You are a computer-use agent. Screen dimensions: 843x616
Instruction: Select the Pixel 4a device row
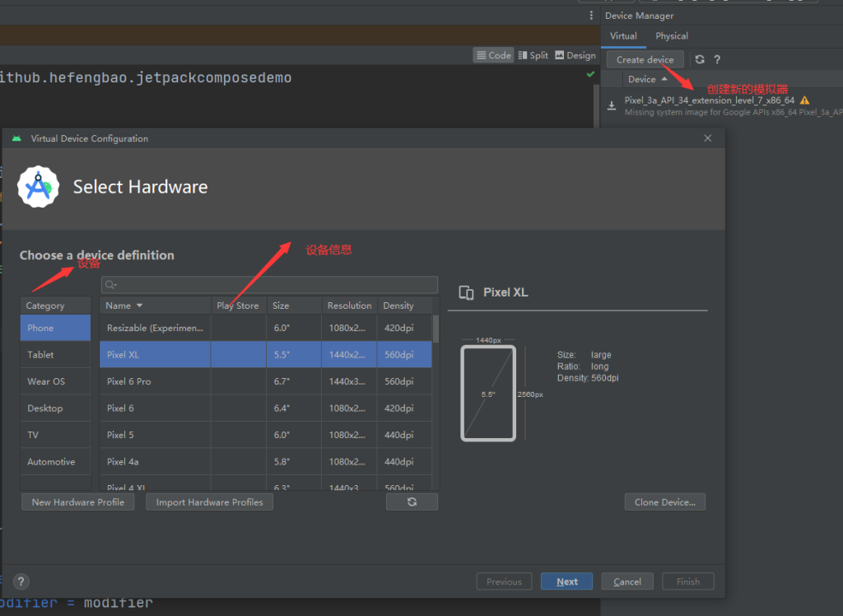coord(266,462)
